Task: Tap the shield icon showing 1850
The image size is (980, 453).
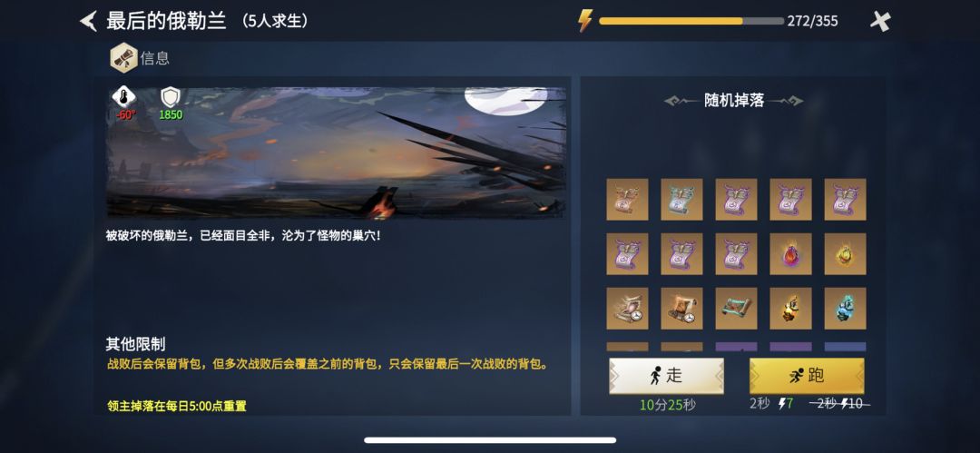Action: coord(170,97)
